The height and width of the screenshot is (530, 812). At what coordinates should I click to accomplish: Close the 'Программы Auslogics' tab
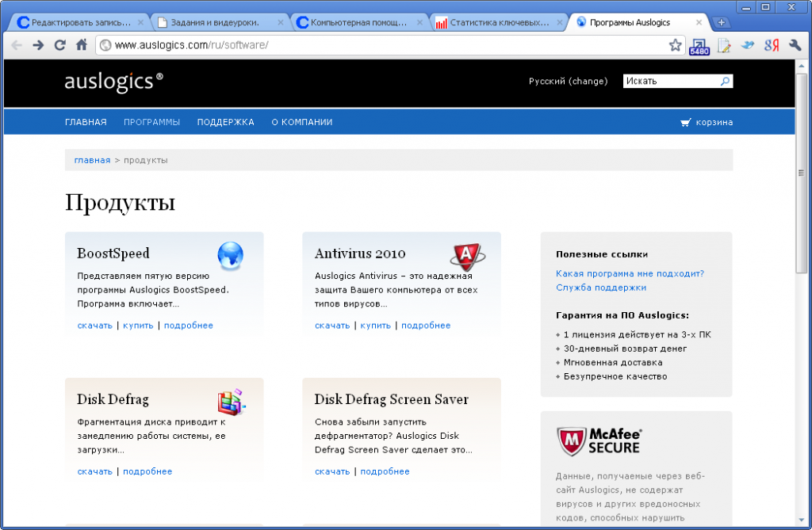click(699, 23)
